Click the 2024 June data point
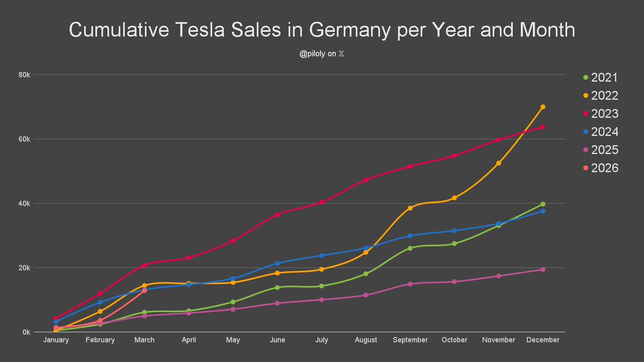The height and width of the screenshot is (362, 644). tap(277, 263)
